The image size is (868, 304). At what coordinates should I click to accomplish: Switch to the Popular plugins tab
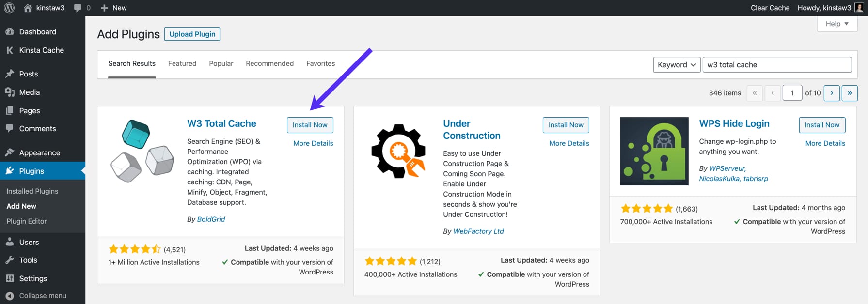[x=221, y=63]
